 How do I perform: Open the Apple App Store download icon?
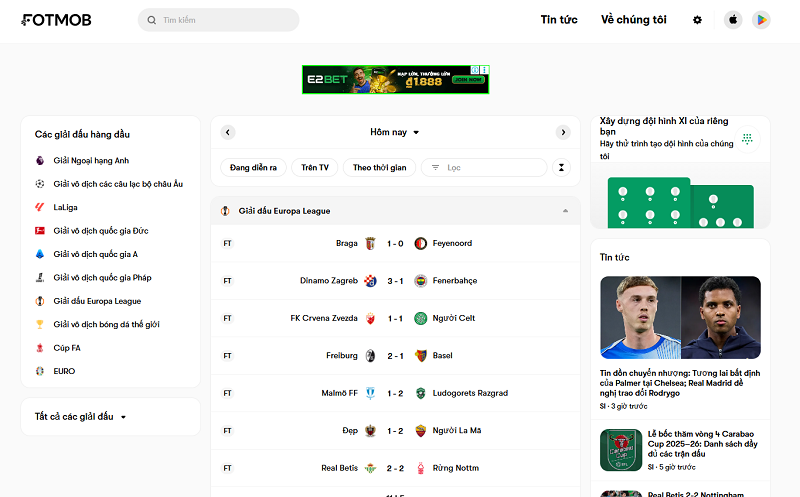tap(733, 20)
